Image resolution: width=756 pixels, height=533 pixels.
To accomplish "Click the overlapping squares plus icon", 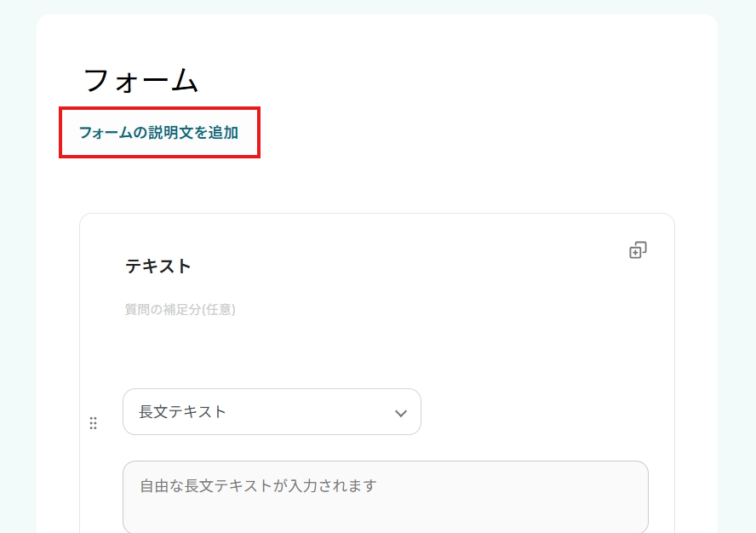I will (638, 250).
